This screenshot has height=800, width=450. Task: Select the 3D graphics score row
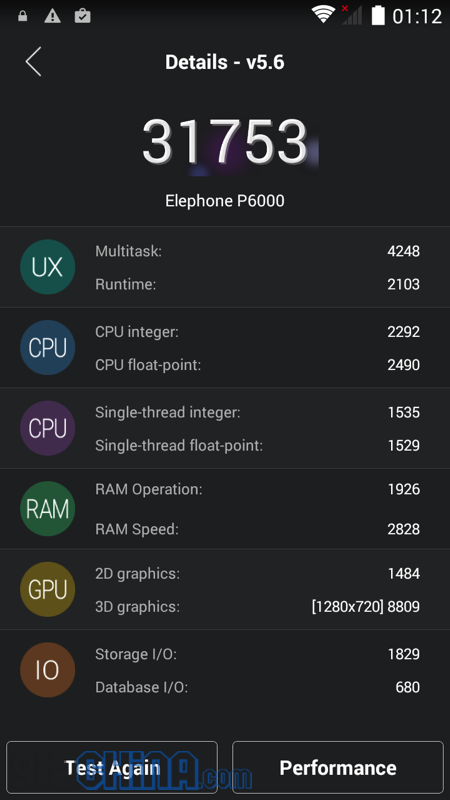(257, 607)
